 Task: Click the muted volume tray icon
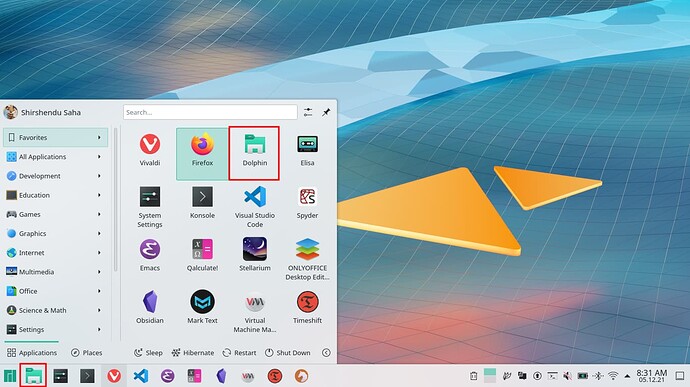568,376
